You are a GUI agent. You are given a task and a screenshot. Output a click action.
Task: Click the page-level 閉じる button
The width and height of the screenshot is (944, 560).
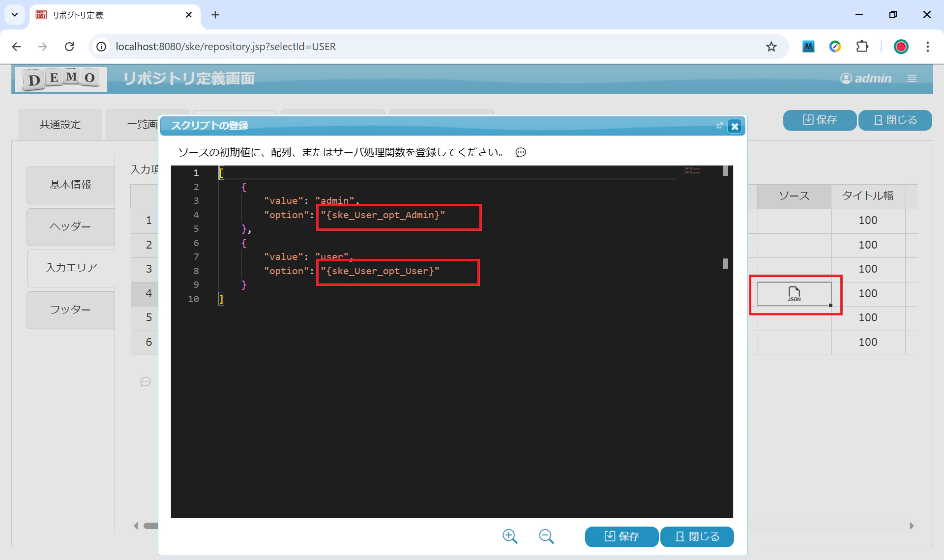tap(895, 120)
